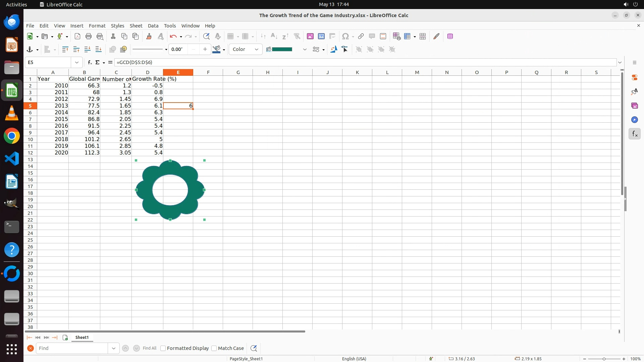This screenshot has width=644, height=362.
Task: Insert an image using toolbar icon
Action: click(x=310, y=37)
